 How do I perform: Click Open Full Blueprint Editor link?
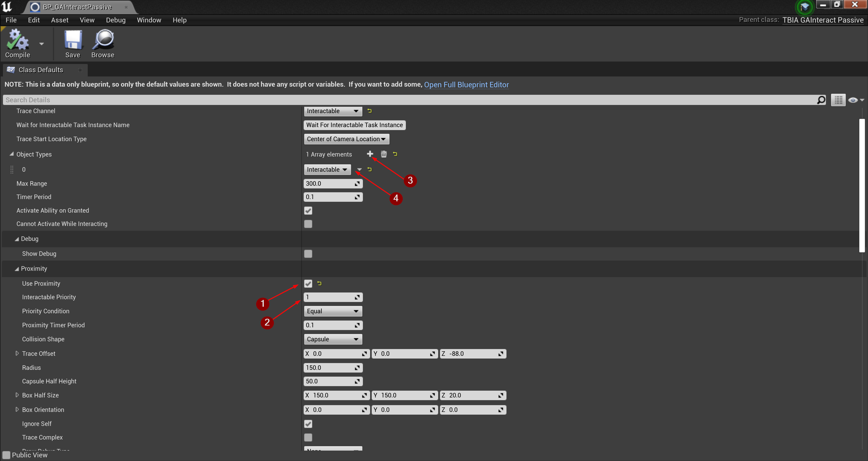pos(467,84)
